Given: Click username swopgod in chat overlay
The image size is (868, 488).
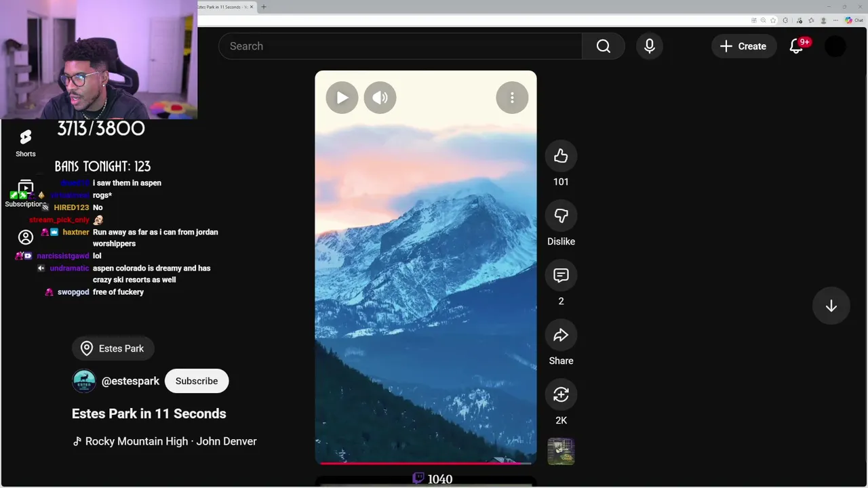Looking at the screenshot, I should tap(73, 292).
